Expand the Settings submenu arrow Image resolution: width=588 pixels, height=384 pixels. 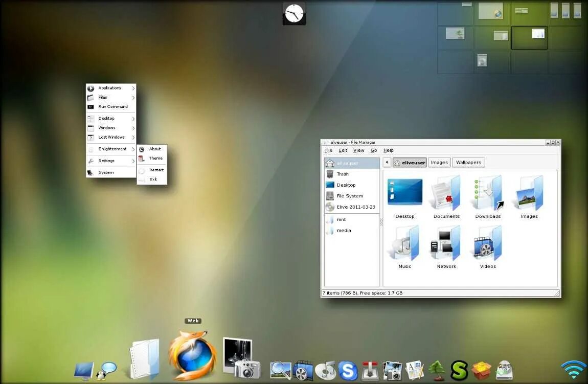[133, 161]
